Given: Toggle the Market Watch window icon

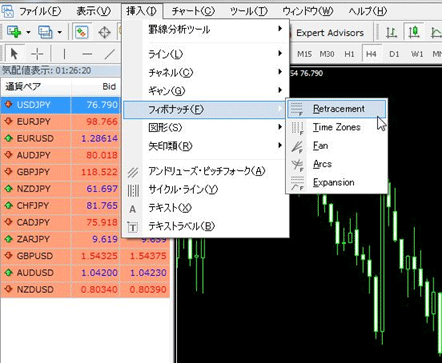Looking at the screenshot, I should tap(81, 32).
